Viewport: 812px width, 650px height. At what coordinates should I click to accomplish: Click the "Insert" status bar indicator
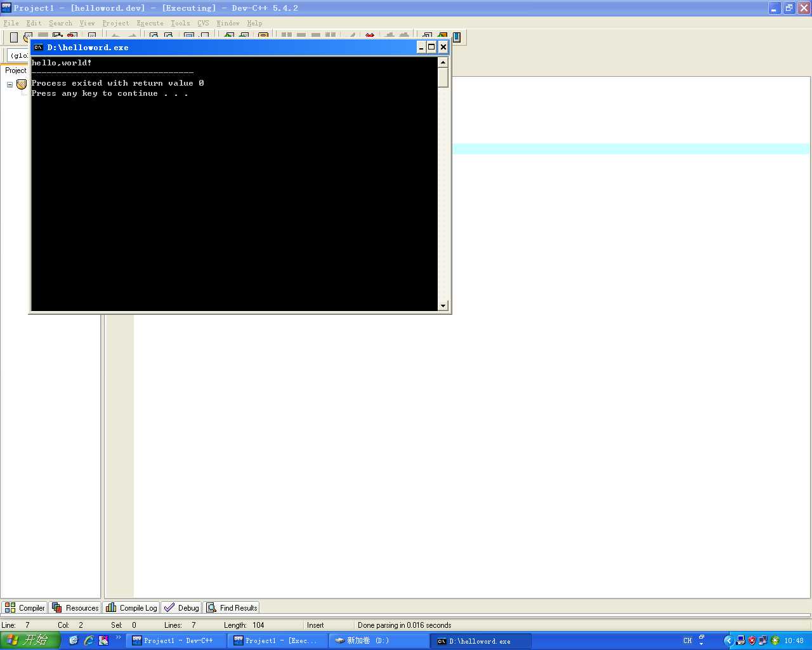(315, 625)
